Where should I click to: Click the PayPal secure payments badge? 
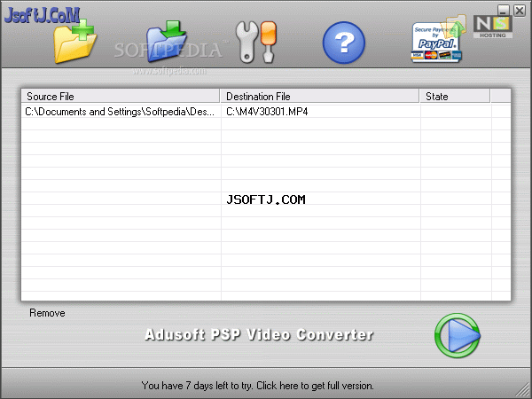click(436, 43)
